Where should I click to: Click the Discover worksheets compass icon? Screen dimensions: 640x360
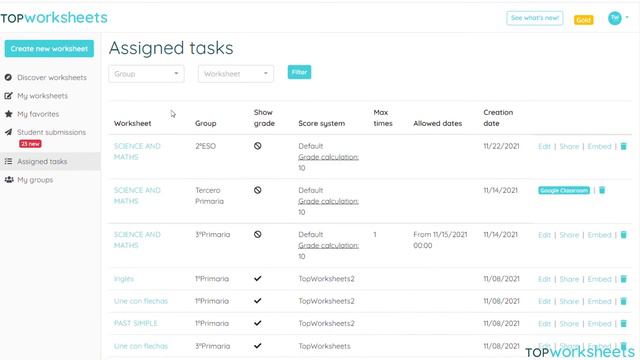8,77
